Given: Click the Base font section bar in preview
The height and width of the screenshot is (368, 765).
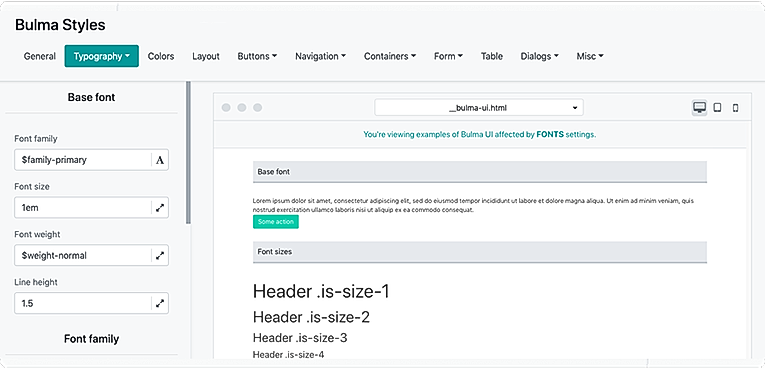Looking at the screenshot, I should pos(480,172).
